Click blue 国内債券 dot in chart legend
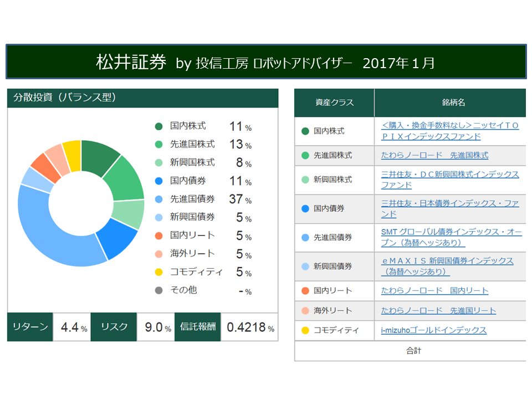 point(158,181)
